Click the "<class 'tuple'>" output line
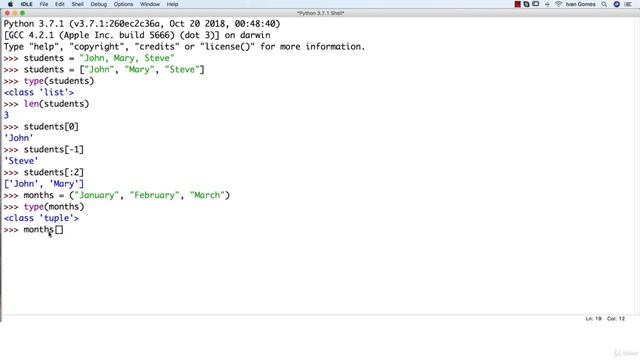This screenshot has height=360, width=640. click(x=41, y=218)
